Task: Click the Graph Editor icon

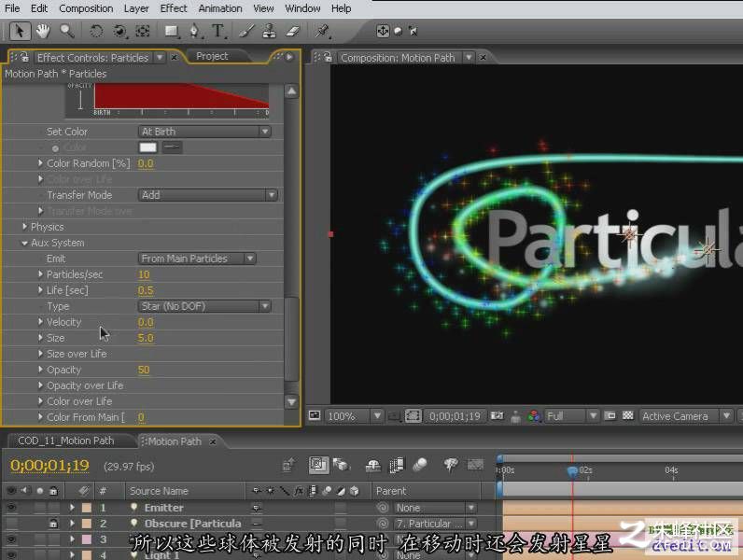Action: coord(475,465)
